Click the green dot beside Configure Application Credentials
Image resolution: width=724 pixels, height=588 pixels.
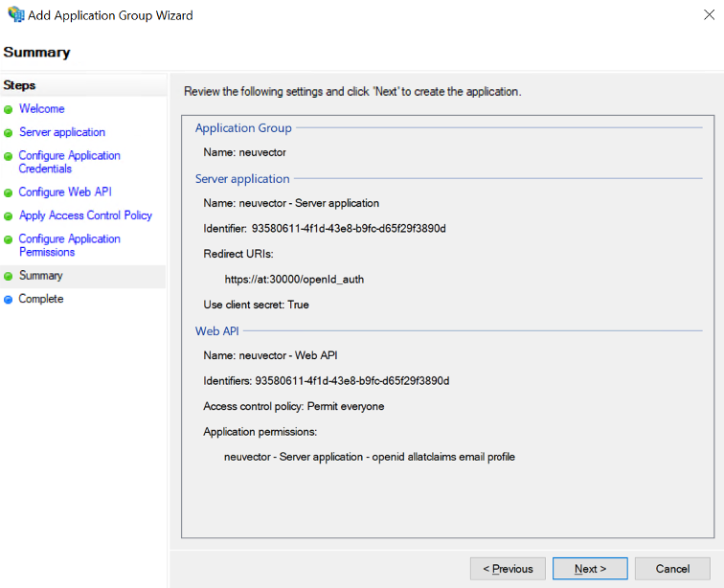point(8,156)
